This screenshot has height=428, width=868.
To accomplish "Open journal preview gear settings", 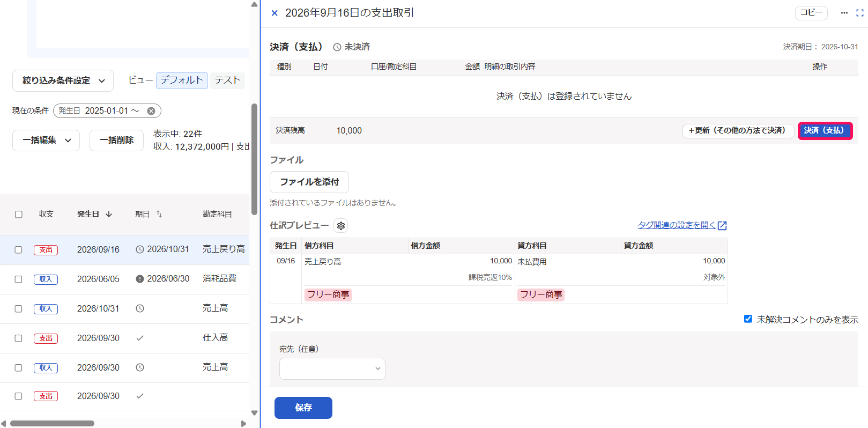I will pos(341,226).
